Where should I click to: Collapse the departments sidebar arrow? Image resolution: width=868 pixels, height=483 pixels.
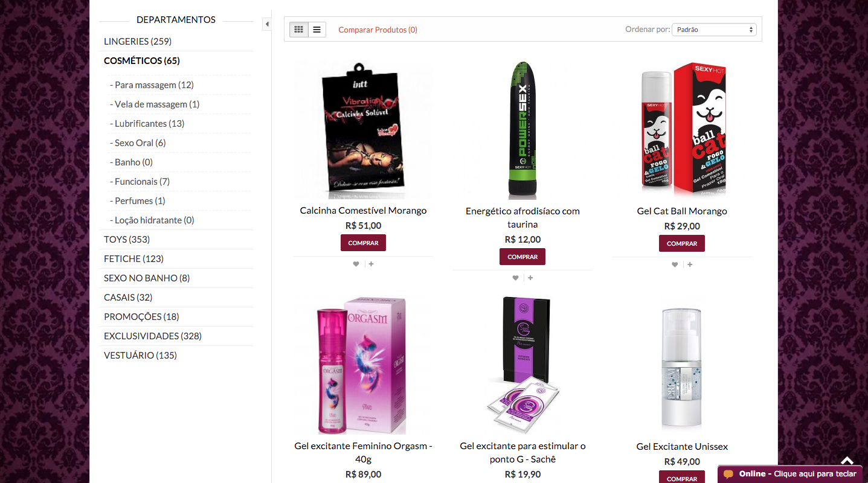pos(267,24)
